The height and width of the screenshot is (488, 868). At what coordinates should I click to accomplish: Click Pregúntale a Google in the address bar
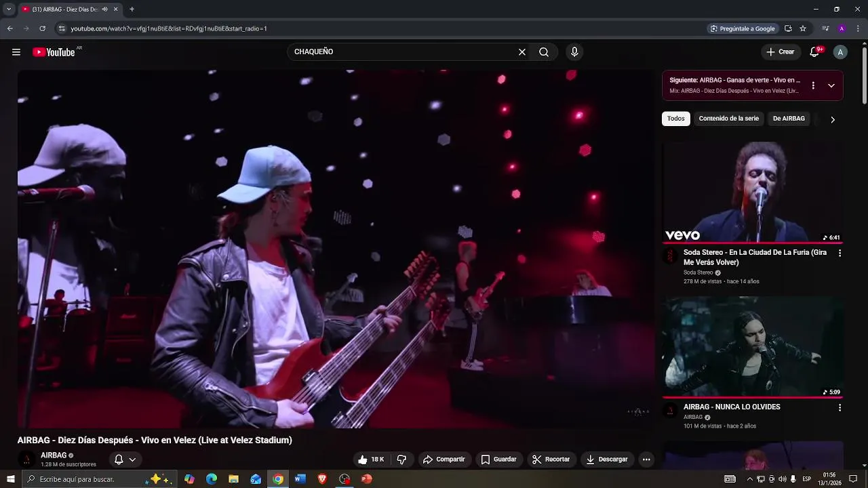(742, 28)
